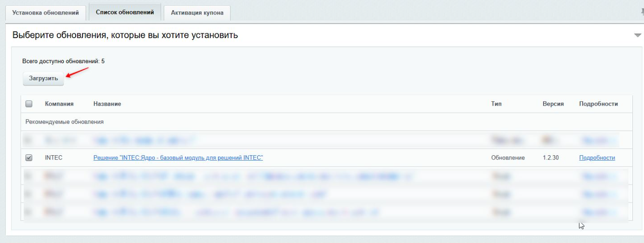The width and height of the screenshot is (644, 243).
Task: Tick the checkbox in row directly below INTEC
Action: 29,176
